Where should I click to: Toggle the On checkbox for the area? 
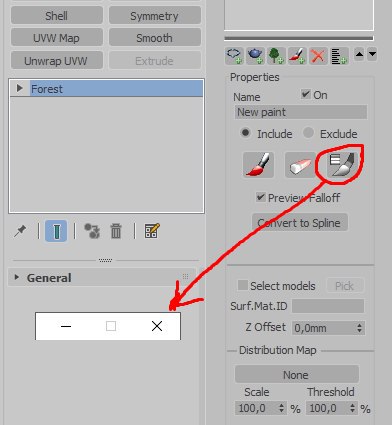[x=305, y=94]
